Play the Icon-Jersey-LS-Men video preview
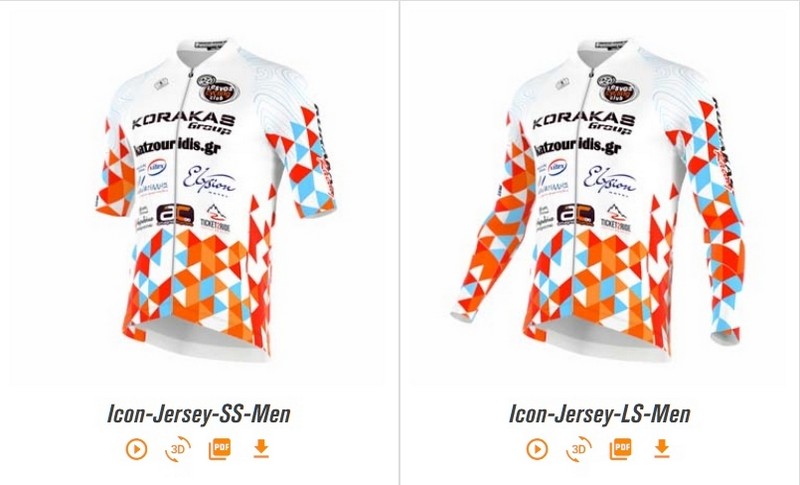 pos(537,449)
